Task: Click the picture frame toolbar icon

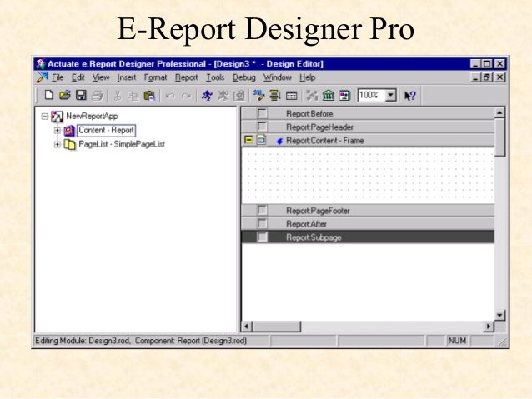Action: pos(344,96)
